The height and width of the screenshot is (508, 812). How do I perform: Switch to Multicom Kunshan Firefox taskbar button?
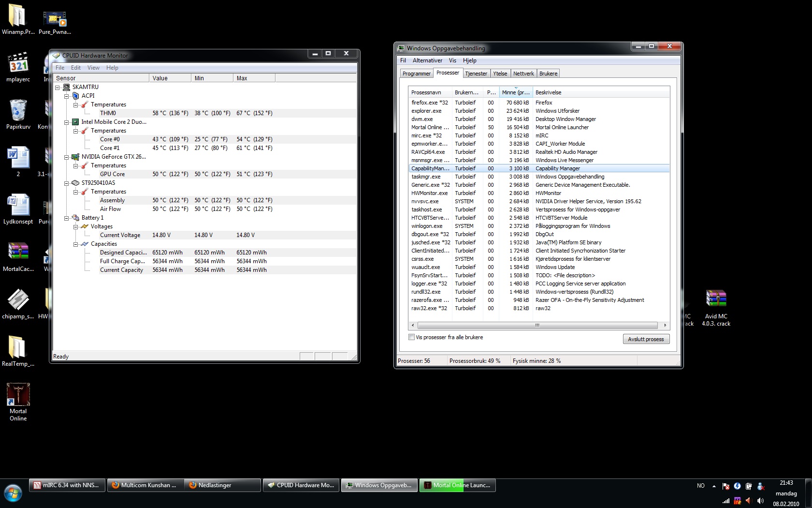145,485
